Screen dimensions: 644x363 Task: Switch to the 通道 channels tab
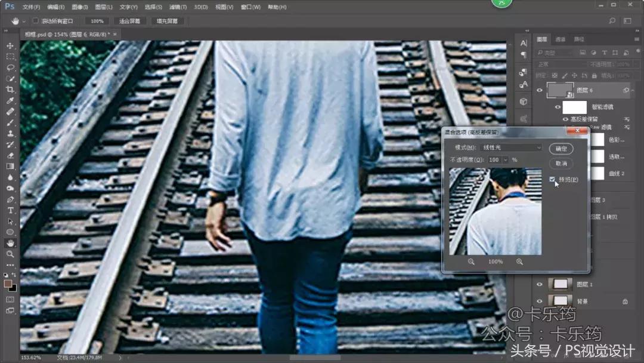click(560, 39)
